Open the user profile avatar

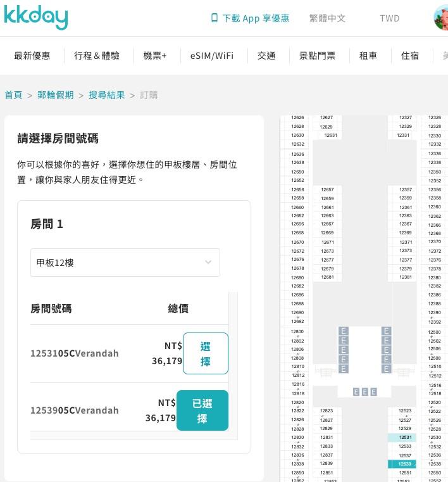(441, 18)
